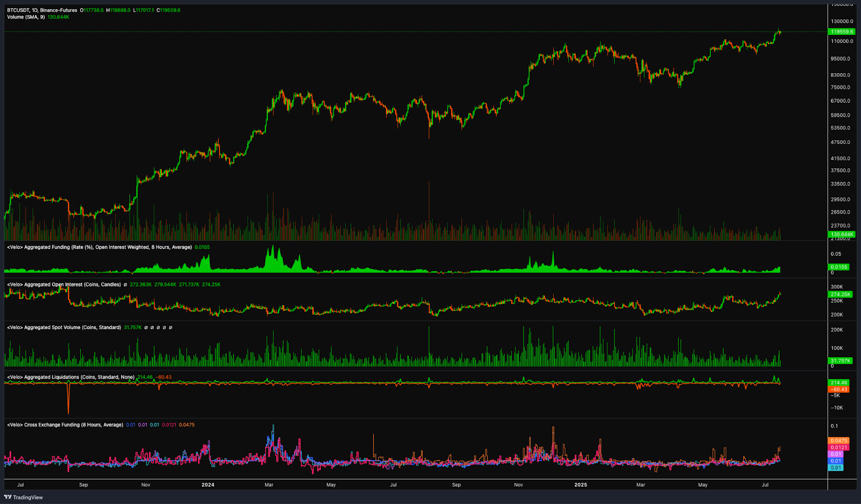
Task: Select the Aggregated Spot Volume indicator title
Action: tap(64, 328)
